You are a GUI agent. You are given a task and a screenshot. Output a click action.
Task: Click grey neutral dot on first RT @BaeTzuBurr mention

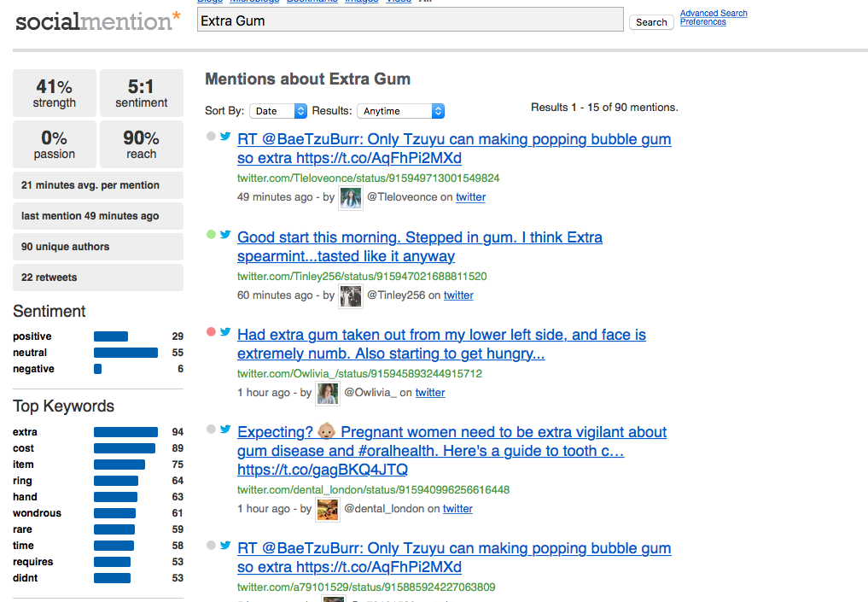211,137
